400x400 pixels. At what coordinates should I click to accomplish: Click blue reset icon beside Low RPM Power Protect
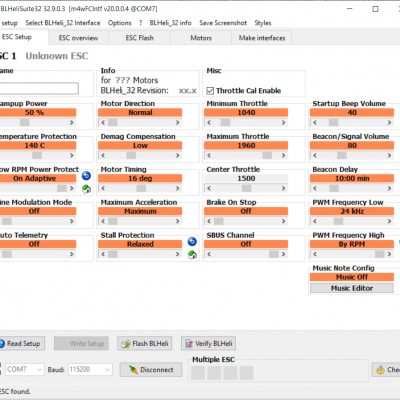tap(86, 176)
